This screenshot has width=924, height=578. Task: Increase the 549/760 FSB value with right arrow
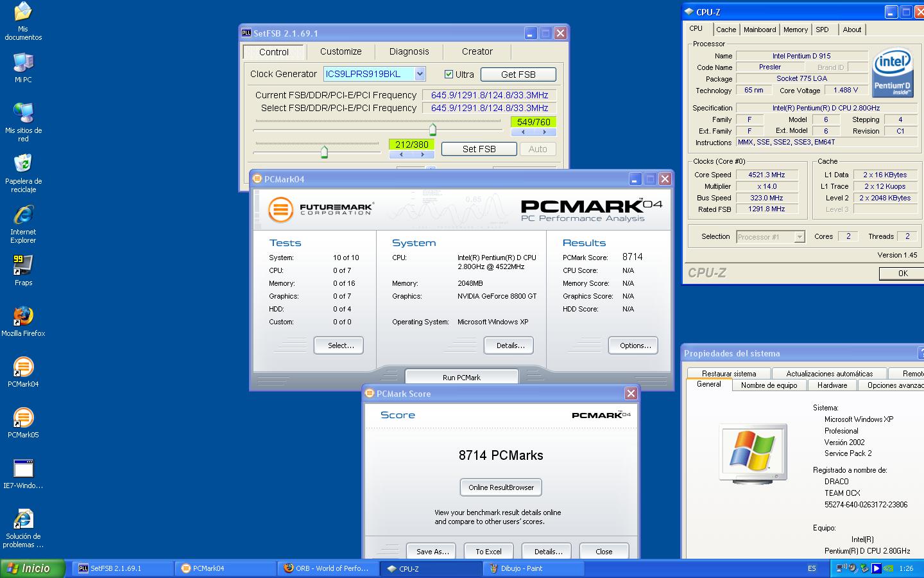[545, 132]
